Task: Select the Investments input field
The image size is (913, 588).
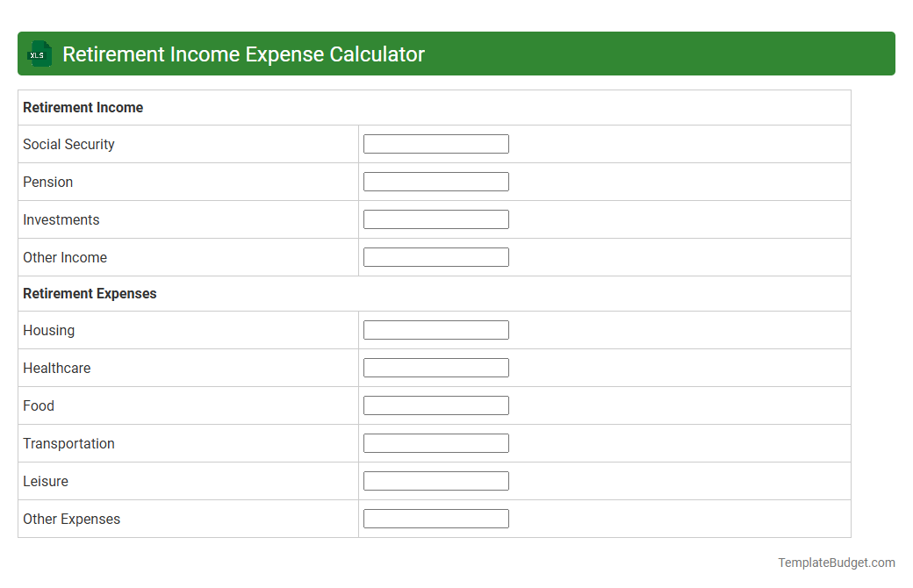Action: (435, 219)
